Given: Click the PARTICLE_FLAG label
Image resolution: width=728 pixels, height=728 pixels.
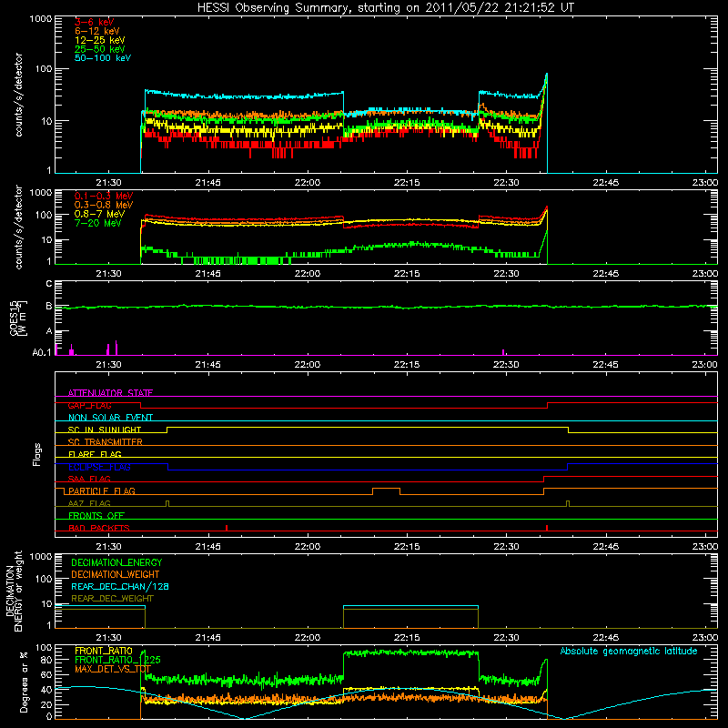Looking at the screenshot, I should pyautogui.click(x=102, y=490).
